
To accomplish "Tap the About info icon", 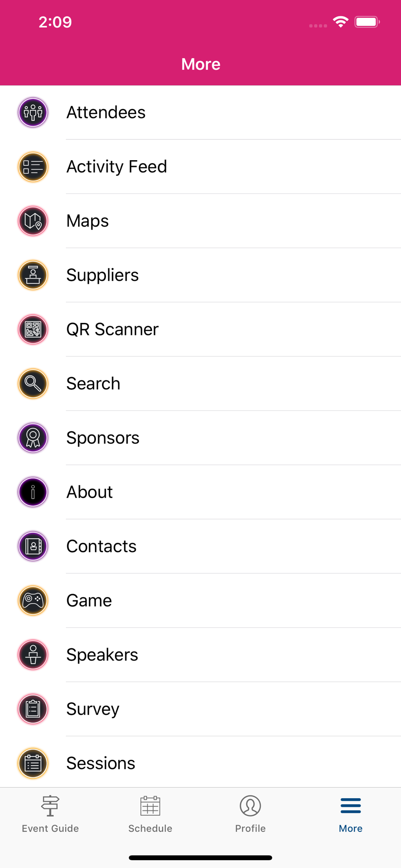I will pyautogui.click(x=33, y=492).
